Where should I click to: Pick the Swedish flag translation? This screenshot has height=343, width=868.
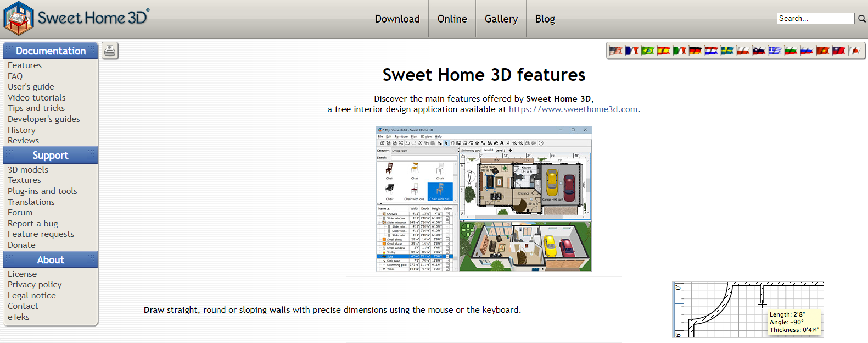click(727, 51)
